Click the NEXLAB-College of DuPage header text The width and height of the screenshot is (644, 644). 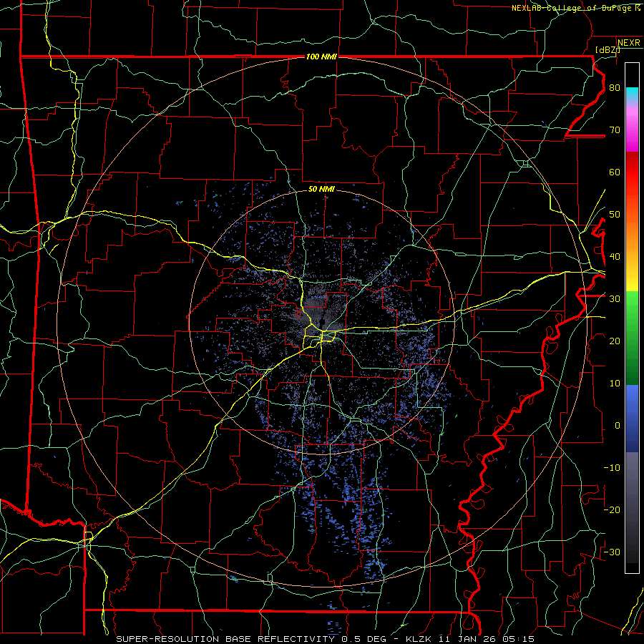pyautogui.click(x=576, y=8)
